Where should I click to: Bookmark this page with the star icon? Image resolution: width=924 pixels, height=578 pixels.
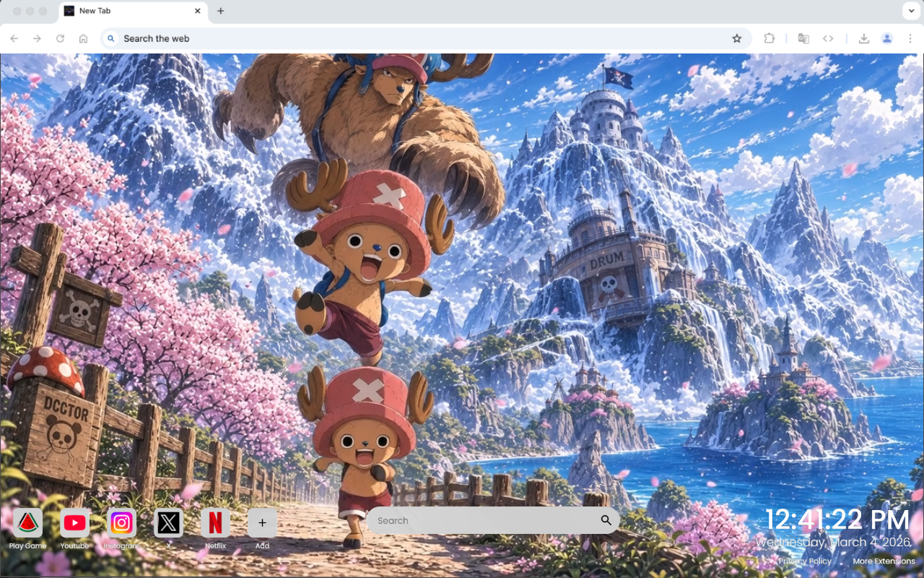click(736, 38)
